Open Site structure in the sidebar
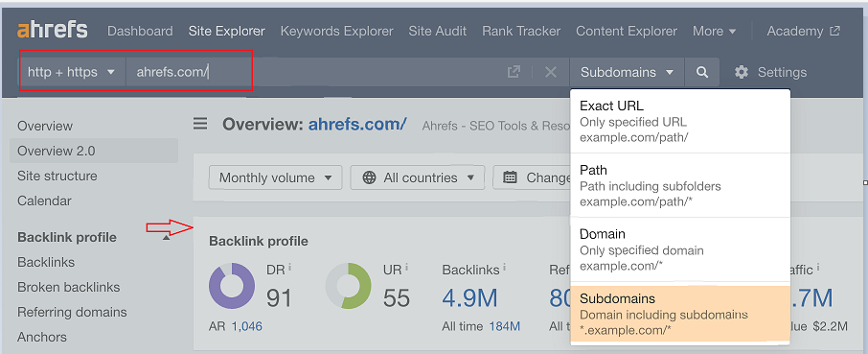Image resolution: width=868 pixels, height=354 pixels. tap(57, 176)
